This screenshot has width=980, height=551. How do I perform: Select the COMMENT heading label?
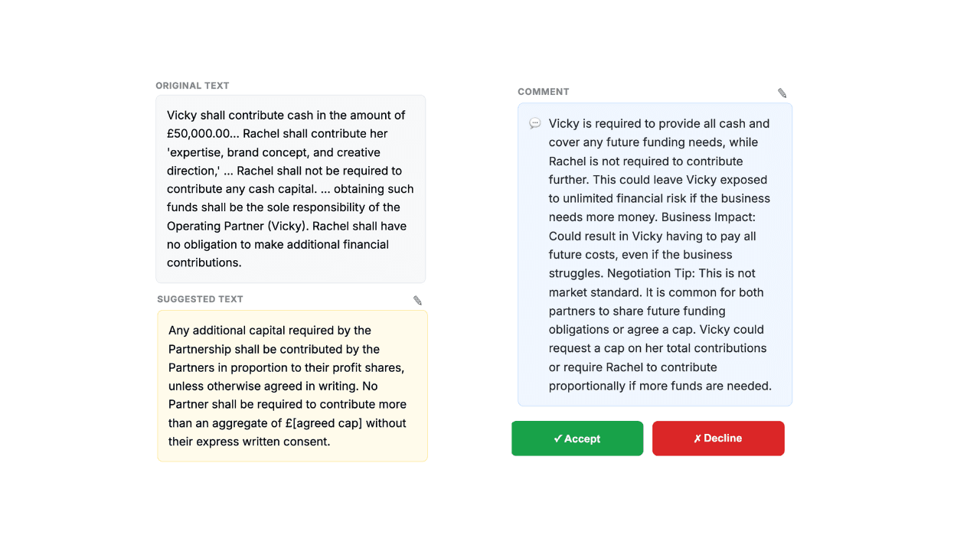[544, 92]
